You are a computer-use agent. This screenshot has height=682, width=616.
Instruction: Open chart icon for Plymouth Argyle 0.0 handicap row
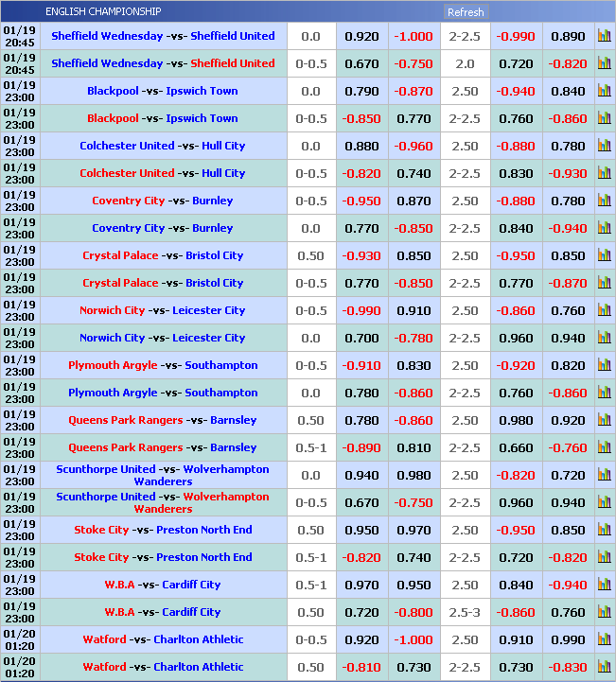pos(604,393)
